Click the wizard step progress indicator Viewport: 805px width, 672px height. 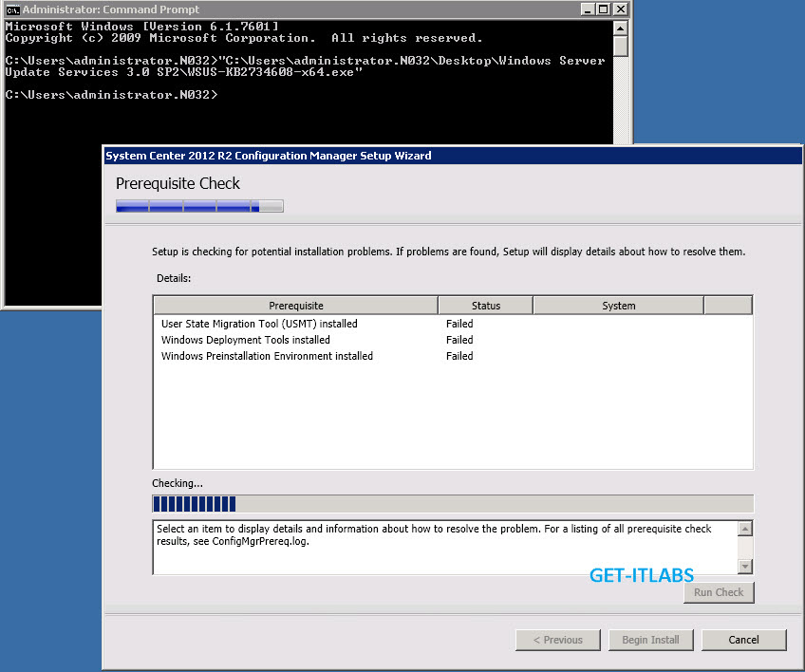tap(199, 206)
